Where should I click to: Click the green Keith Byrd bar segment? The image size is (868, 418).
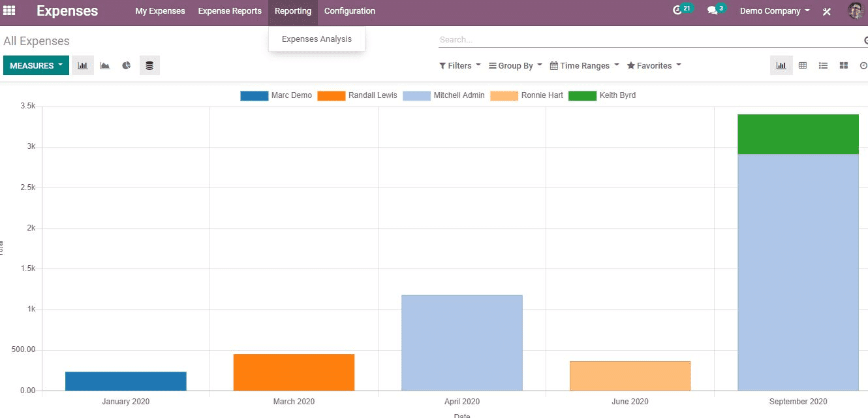pyautogui.click(x=798, y=135)
